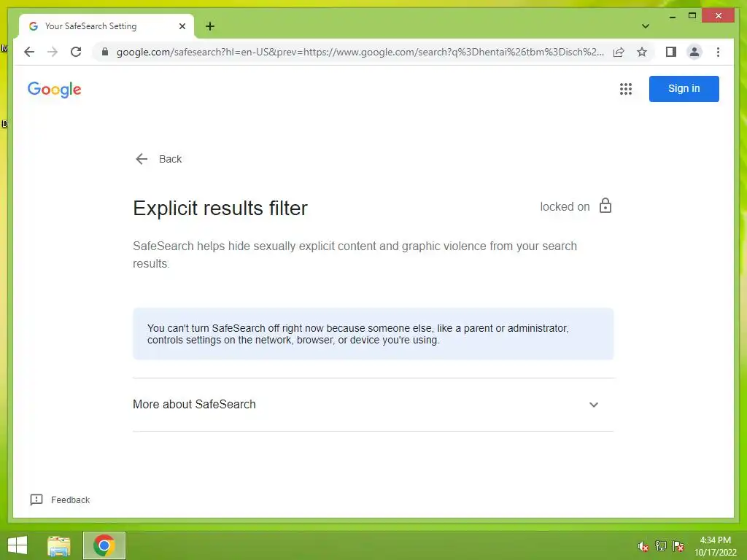
Task: Click the Explicit results filter heading
Action: [x=220, y=208]
